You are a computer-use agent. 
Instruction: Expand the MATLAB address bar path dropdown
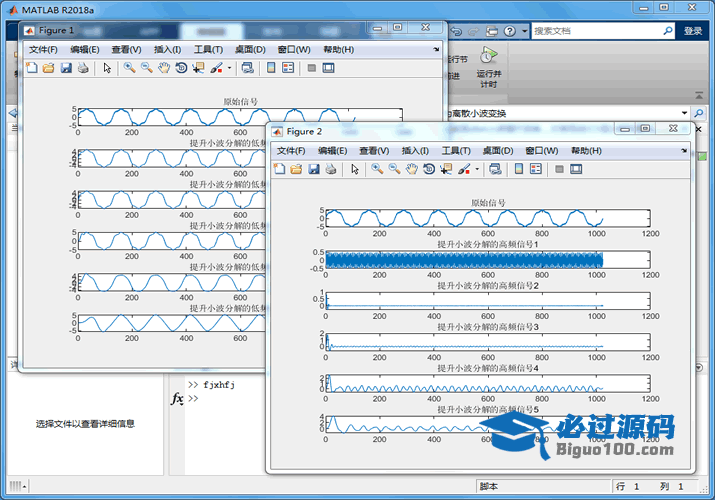[x=684, y=113]
